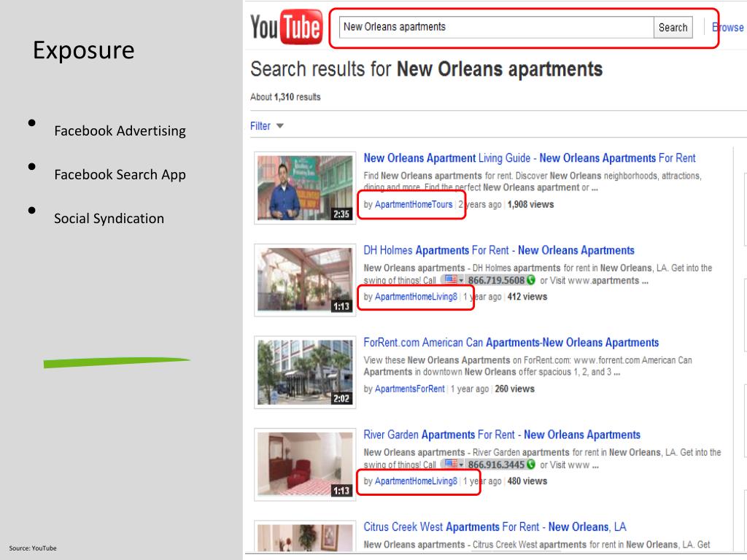The width and height of the screenshot is (747, 560).
Task: Click the Search button
Action: pyautogui.click(x=673, y=28)
